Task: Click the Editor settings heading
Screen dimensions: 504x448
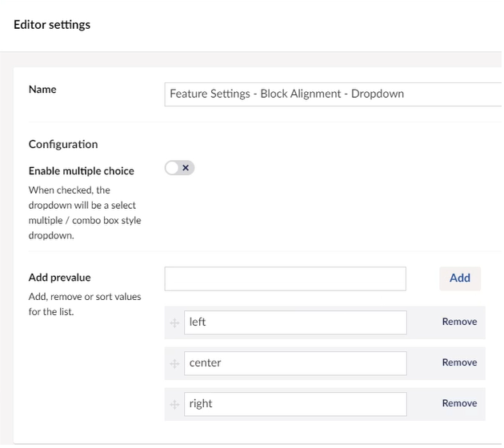Action: point(52,25)
